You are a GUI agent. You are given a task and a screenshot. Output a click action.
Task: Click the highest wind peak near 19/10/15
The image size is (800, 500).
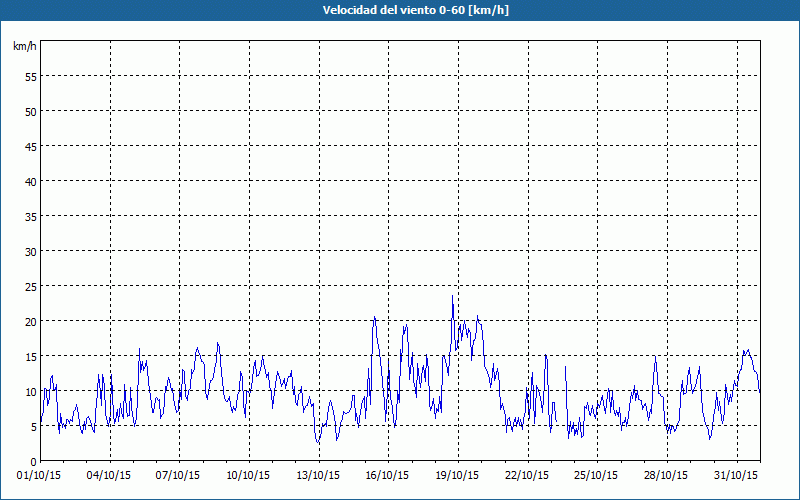pyautogui.click(x=452, y=296)
